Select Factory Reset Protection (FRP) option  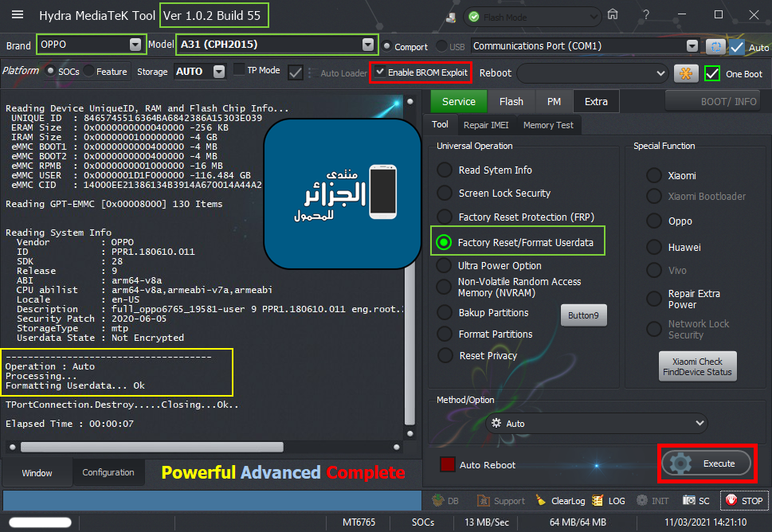[444, 217]
